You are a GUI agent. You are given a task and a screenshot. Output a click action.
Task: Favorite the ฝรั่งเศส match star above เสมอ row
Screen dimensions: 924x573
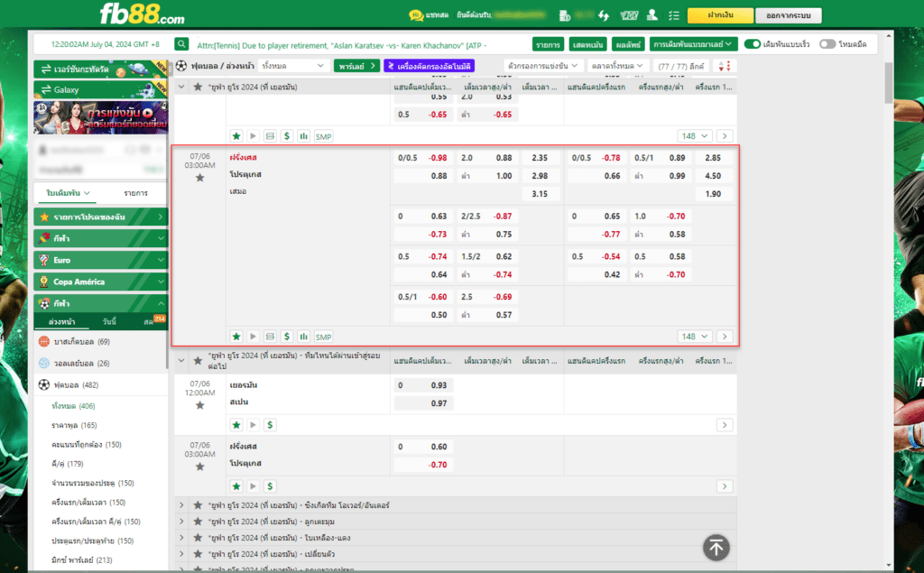click(x=199, y=178)
